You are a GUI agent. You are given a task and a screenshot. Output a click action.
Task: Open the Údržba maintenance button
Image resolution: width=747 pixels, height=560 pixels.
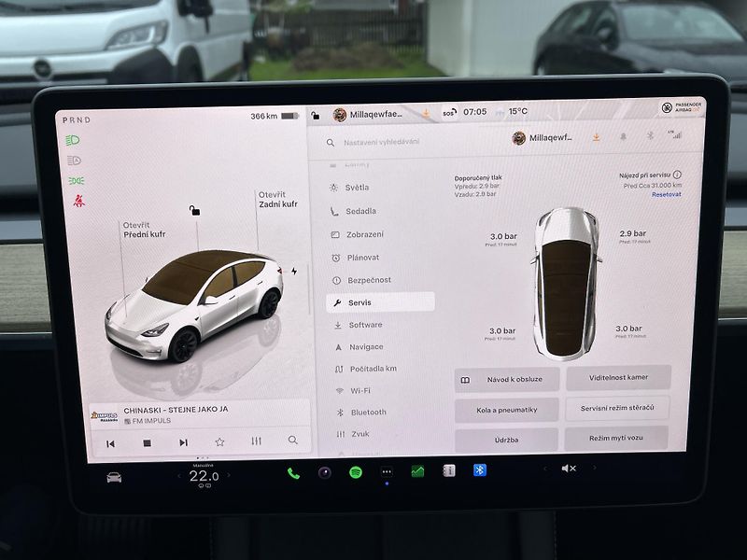pyautogui.click(x=506, y=440)
